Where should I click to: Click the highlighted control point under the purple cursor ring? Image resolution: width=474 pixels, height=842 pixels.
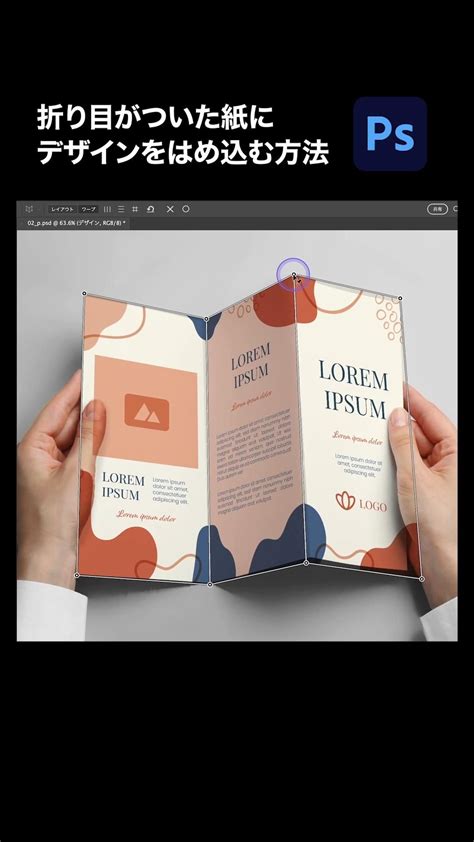point(294,275)
